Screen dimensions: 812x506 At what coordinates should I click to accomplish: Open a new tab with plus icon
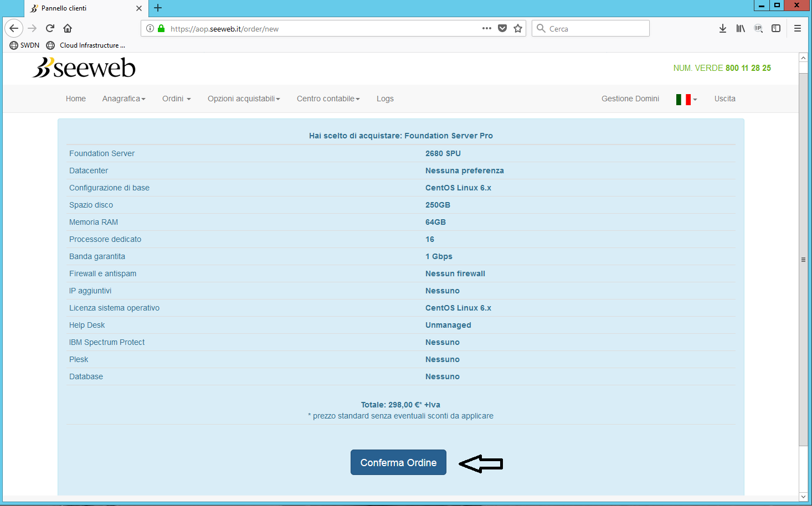point(158,8)
